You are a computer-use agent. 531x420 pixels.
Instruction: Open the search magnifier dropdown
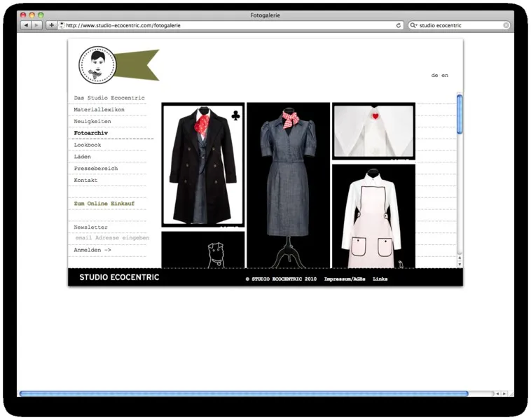point(413,25)
